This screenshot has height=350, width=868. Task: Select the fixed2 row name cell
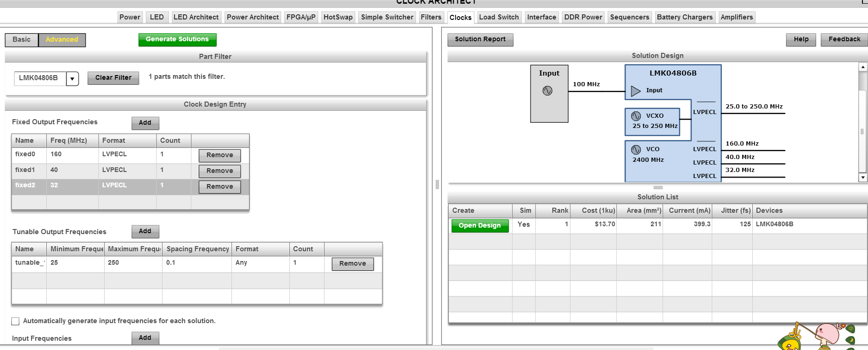tap(29, 186)
